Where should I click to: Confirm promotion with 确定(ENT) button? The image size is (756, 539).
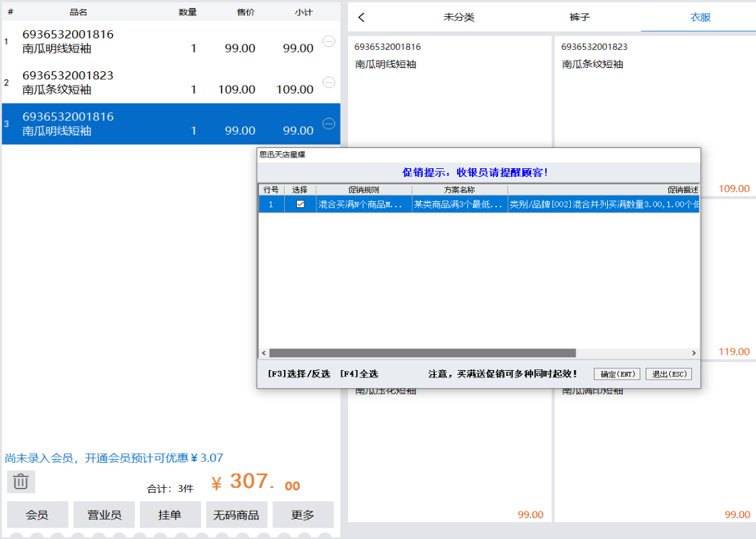click(617, 374)
